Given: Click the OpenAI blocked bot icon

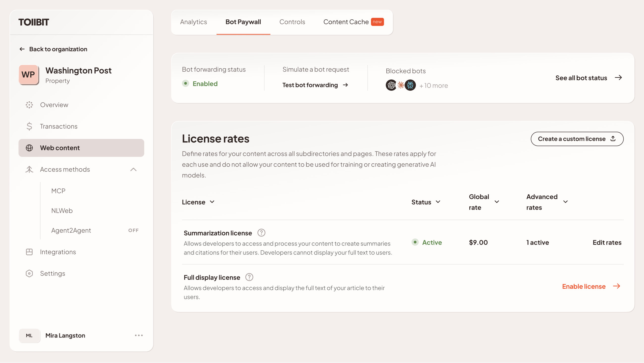Looking at the screenshot, I should (391, 85).
